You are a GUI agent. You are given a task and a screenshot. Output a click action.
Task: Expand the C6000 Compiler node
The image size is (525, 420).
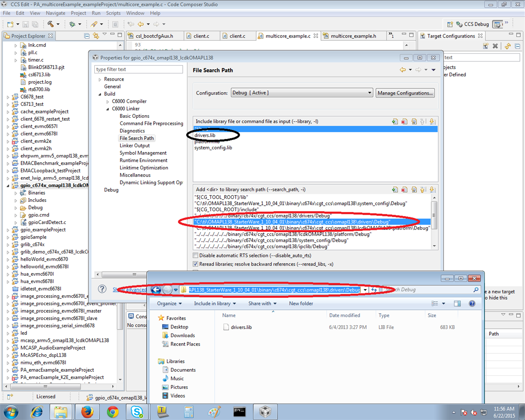point(108,102)
